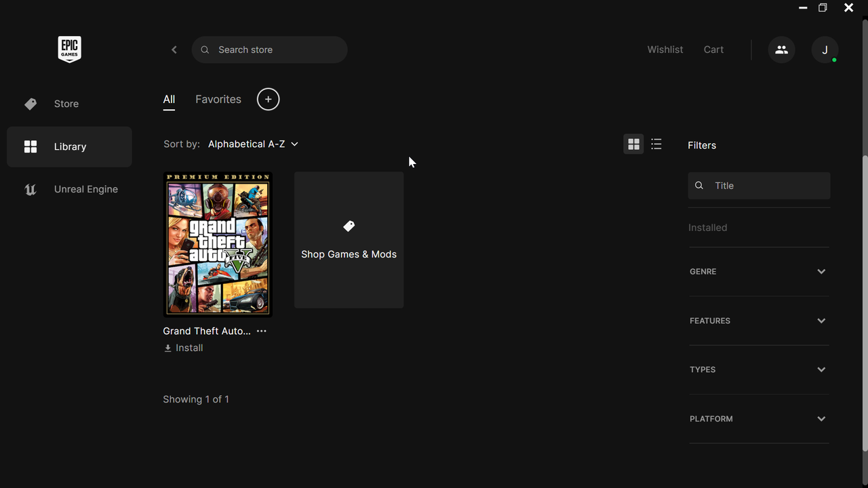The height and width of the screenshot is (488, 868).
Task: Click the search magnifier icon in store search
Action: (x=205, y=49)
